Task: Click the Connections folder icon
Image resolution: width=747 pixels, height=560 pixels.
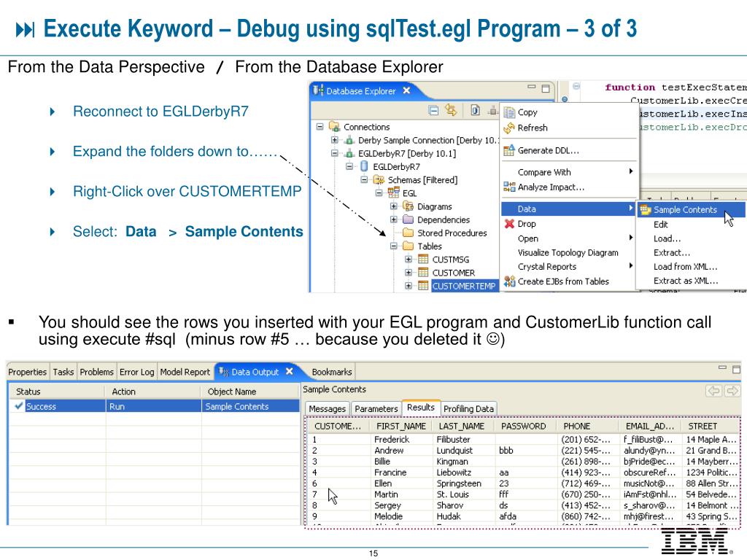Action: coord(334,127)
